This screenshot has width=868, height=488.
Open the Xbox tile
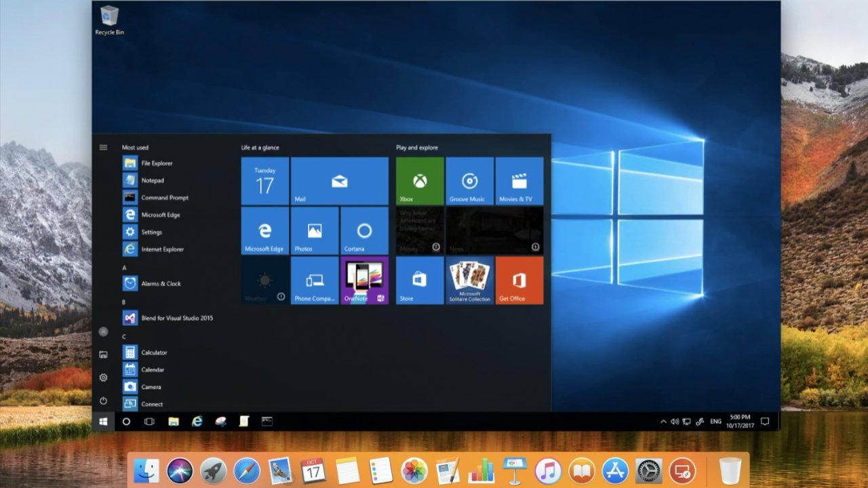420,181
